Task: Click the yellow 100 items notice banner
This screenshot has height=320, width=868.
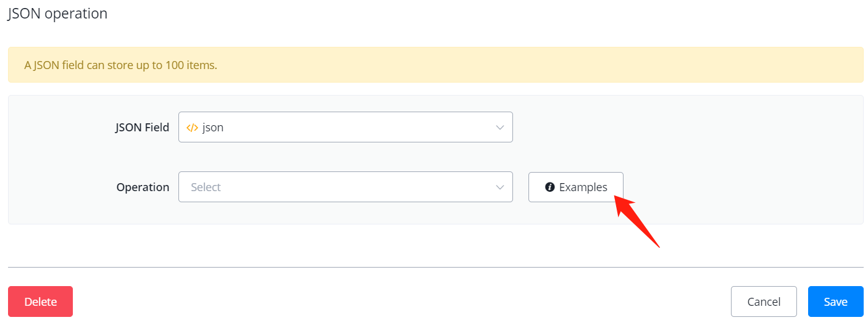Action: pyautogui.click(x=435, y=65)
